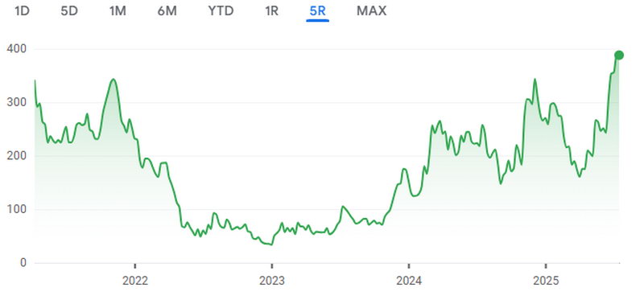
Task: Choose the 1M chart period
Action: coord(118,11)
